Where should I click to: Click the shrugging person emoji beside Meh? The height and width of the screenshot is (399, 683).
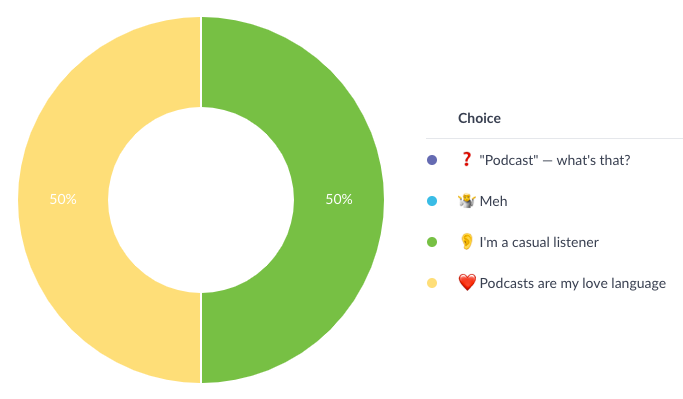[467, 201]
